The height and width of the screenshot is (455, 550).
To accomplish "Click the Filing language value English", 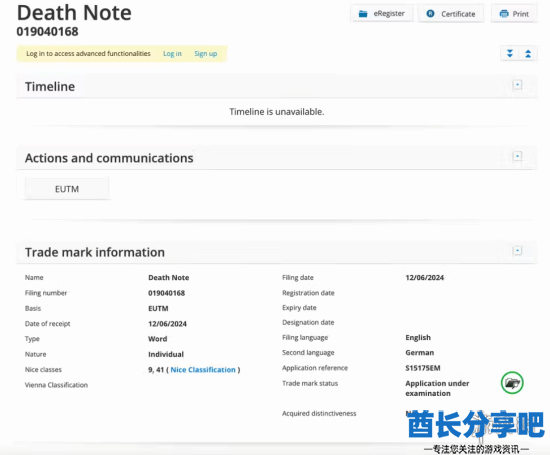I will [418, 337].
